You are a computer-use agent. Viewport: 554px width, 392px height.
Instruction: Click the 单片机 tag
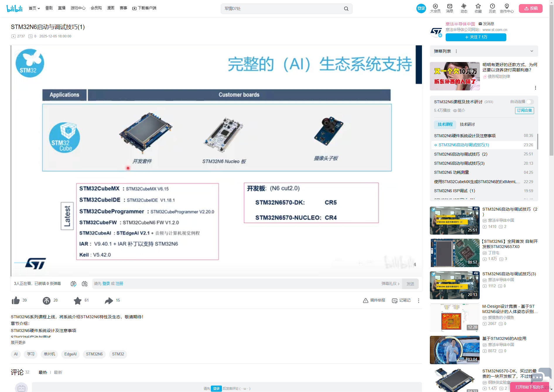tap(49, 354)
